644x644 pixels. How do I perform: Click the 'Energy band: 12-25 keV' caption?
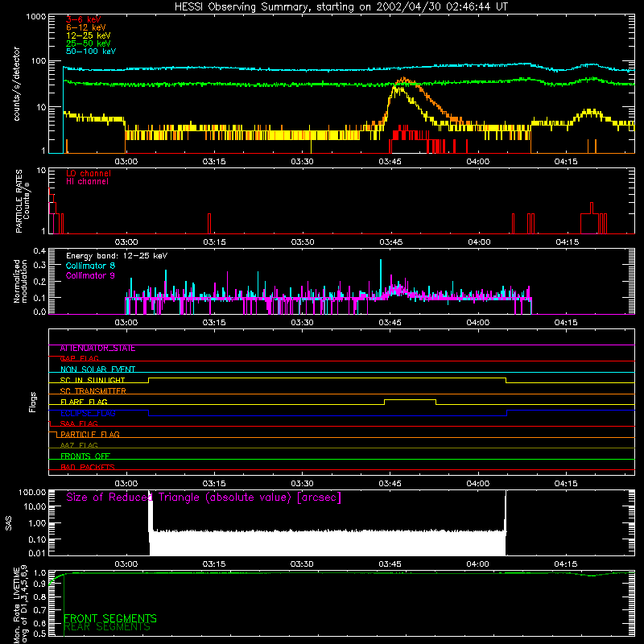pos(117,256)
